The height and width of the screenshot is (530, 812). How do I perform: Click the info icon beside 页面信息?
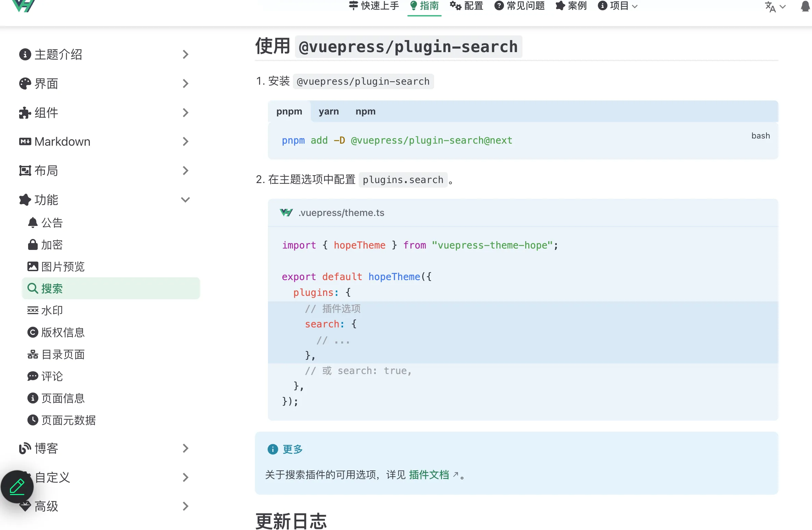tap(33, 398)
